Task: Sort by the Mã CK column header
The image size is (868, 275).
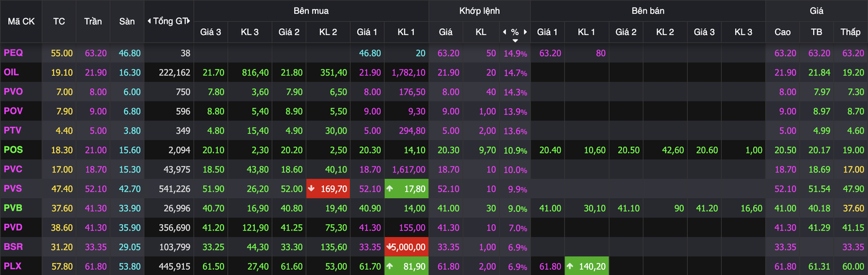Action: click(21, 21)
